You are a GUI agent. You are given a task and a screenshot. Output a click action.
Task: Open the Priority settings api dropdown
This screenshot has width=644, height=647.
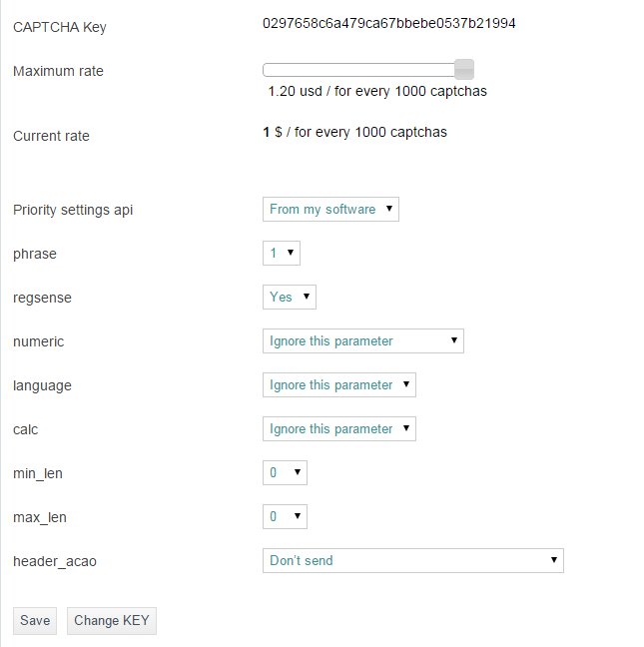point(330,209)
